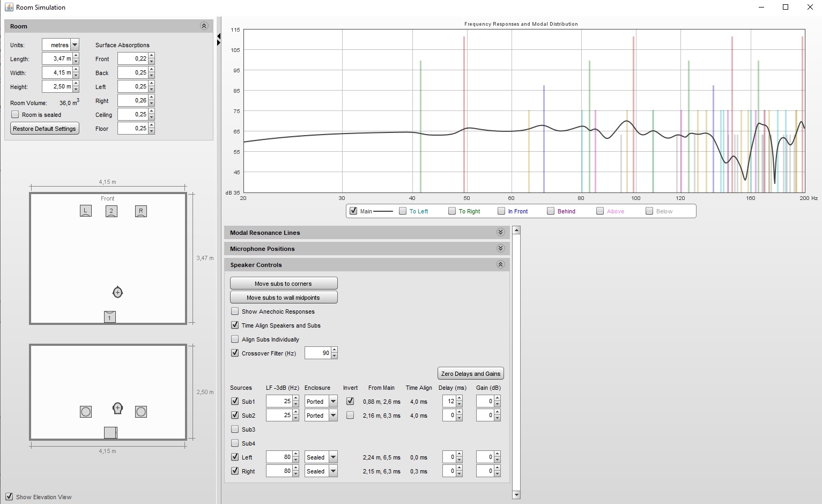This screenshot has width=822, height=504.
Task: Decrease Ceiling absorption stepper
Action: (x=152, y=117)
